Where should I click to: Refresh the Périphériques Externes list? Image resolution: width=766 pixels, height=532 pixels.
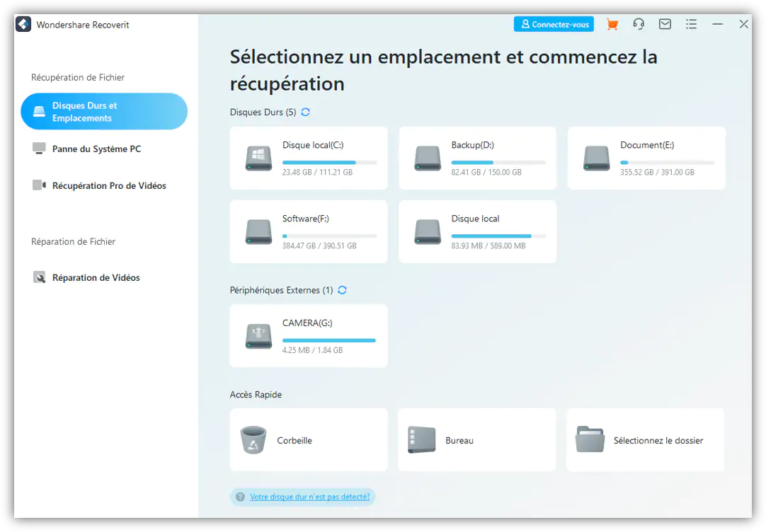pos(342,290)
